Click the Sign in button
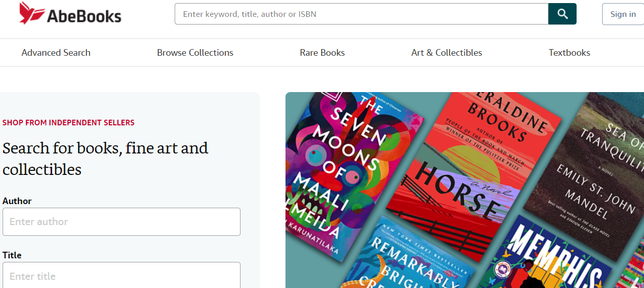644x288 pixels. point(623,14)
